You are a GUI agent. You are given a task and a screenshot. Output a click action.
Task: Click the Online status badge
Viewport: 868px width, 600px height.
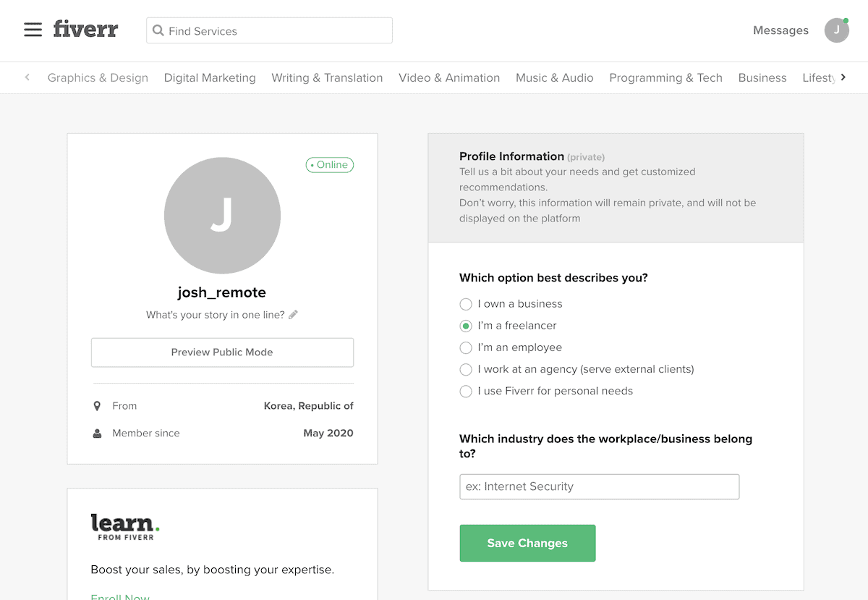point(330,165)
